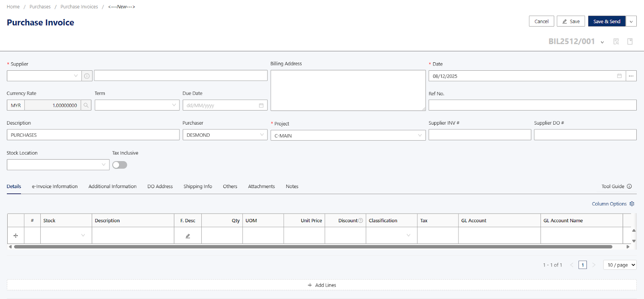This screenshot has height=299, width=644.
Task: Click the F. Desc edit pencil icon
Action: coord(188,236)
